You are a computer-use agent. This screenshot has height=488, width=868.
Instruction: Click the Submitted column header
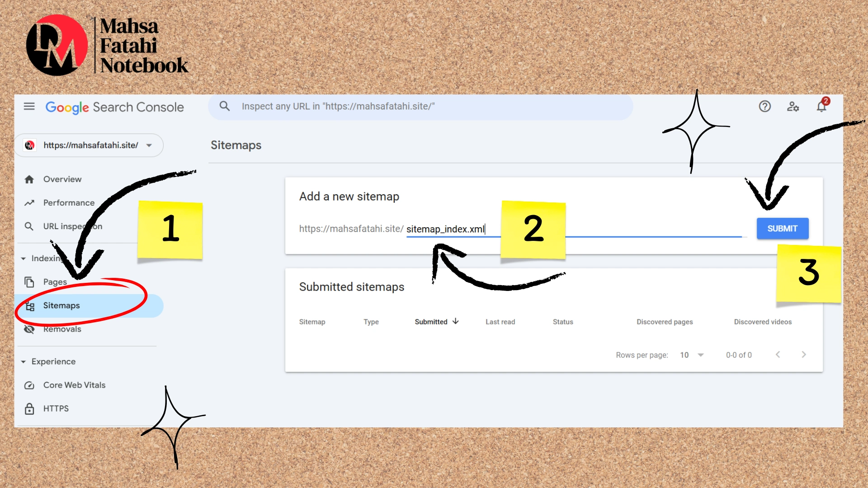tap(431, 322)
